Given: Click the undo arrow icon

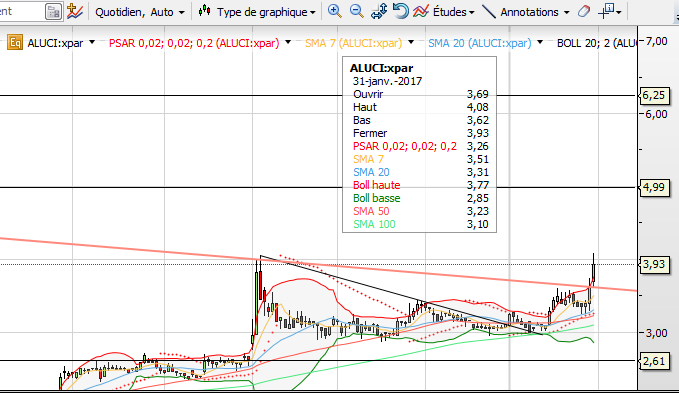Looking at the screenshot, I should [401, 11].
